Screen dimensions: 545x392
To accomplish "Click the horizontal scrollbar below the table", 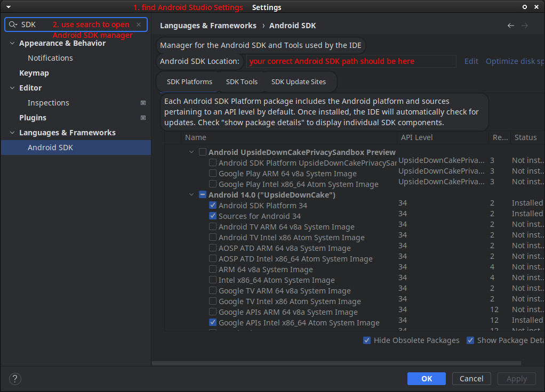I will [x=336, y=363].
